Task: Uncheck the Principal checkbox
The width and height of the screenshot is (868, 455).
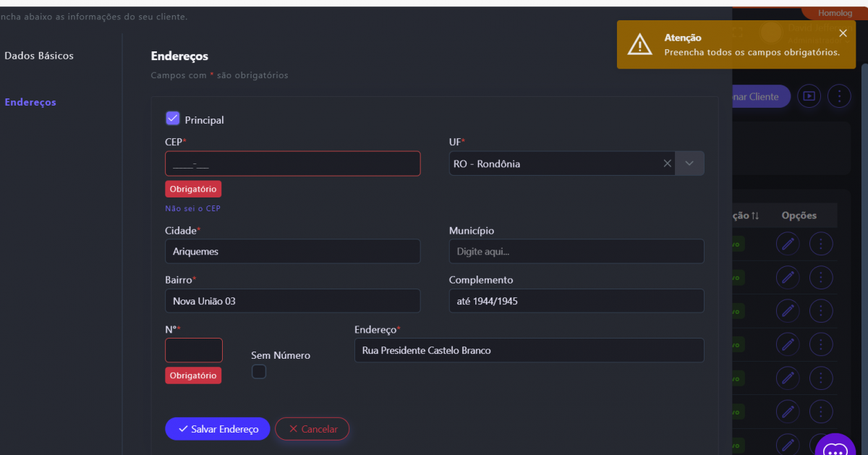Action: click(x=173, y=119)
